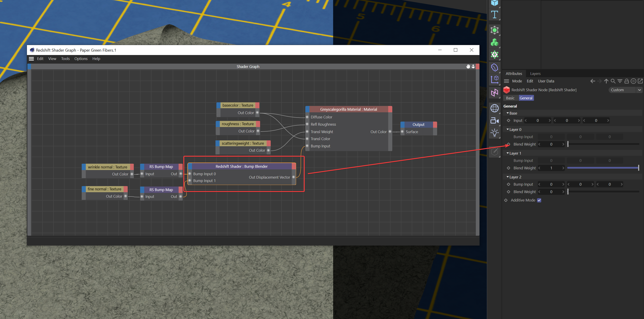Toggle Additive Mode keyframe diamond
The height and width of the screenshot is (319, 644).
tap(506, 200)
